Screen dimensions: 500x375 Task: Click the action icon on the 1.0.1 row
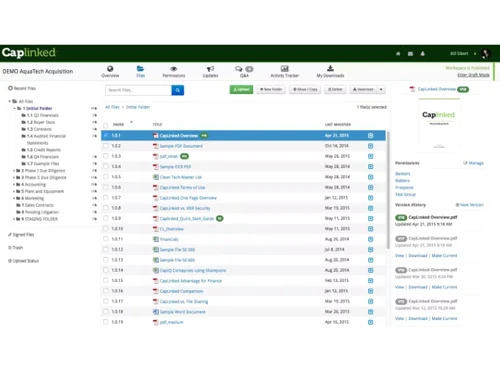point(370,135)
